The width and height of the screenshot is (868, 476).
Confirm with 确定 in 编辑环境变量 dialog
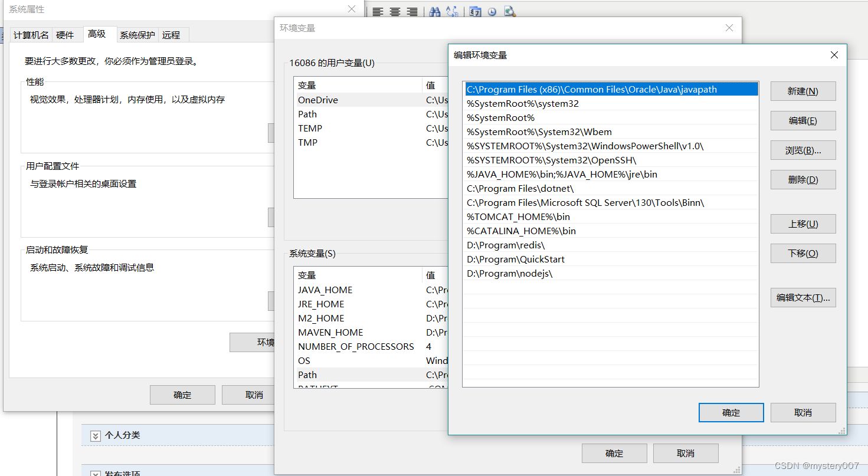[731, 412]
